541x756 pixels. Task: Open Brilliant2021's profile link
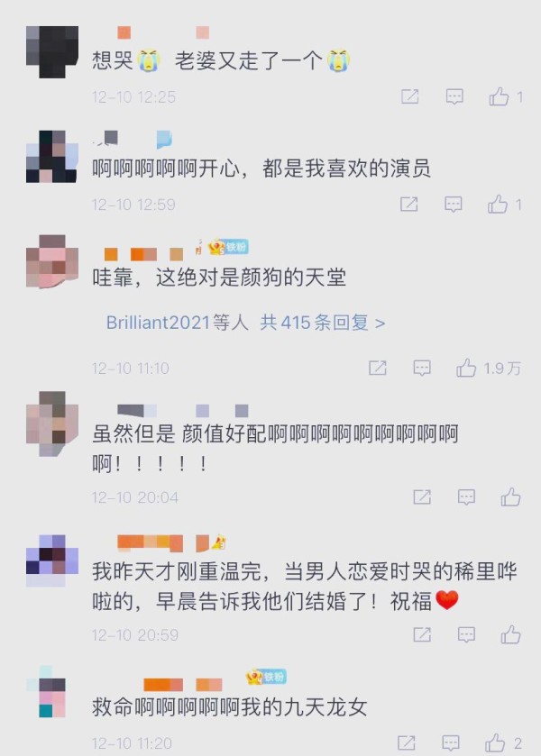click(x=158, y=323)
